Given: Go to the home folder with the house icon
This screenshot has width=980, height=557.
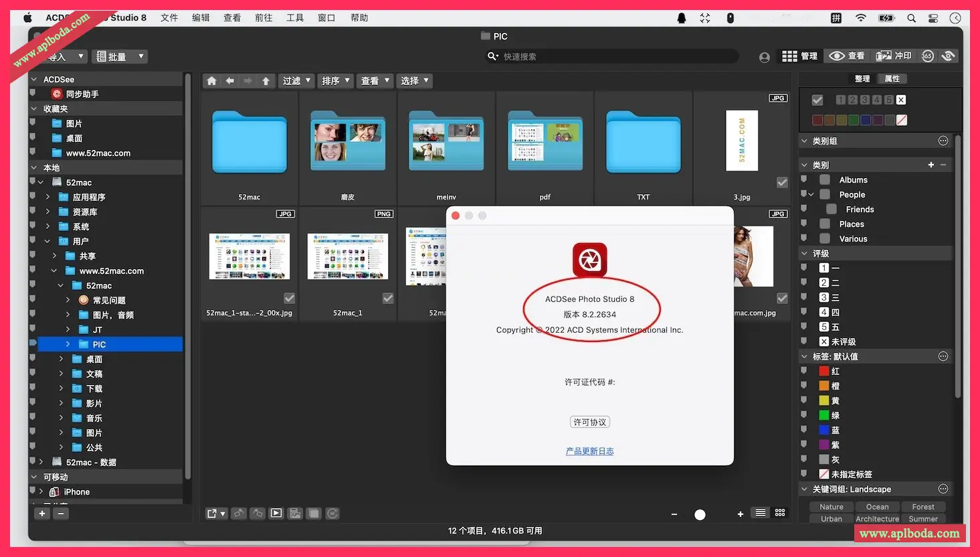Looking at the screenshot, I should [211, 81].
